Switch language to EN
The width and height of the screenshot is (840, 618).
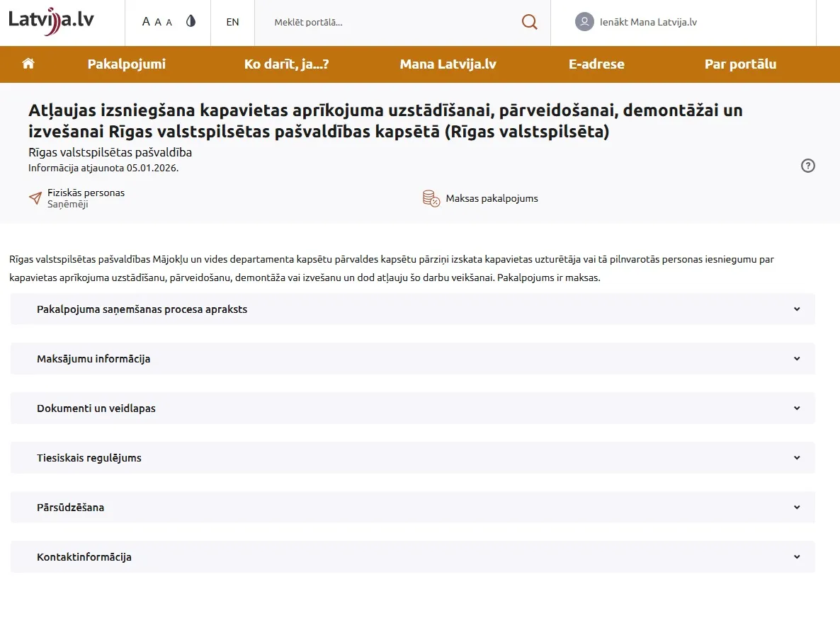point(232,21)
